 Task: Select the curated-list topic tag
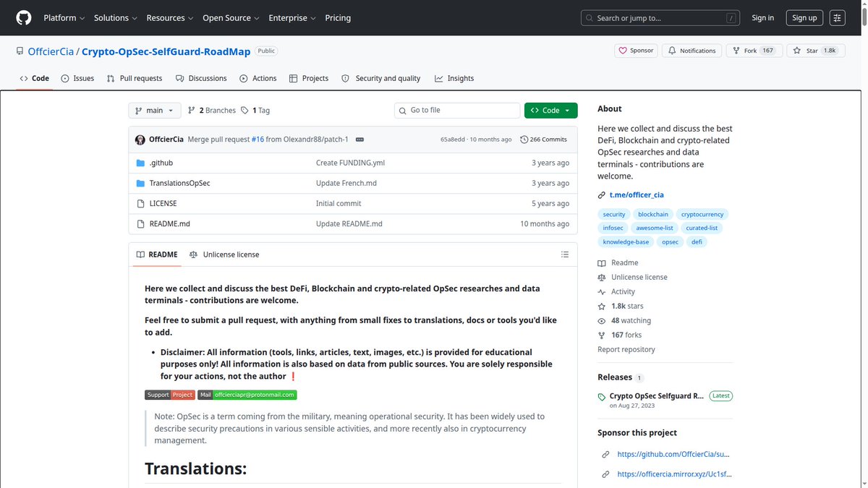tap(702, 228)
